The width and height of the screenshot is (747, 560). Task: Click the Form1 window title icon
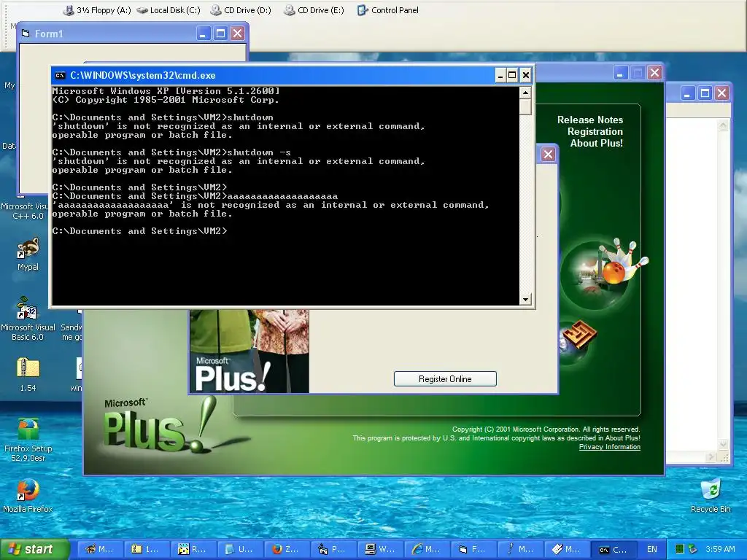26,34
